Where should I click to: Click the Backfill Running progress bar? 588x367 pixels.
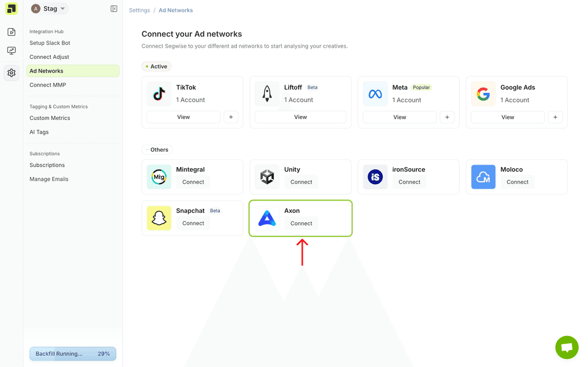pyautogui.click(x=73, y=353)
